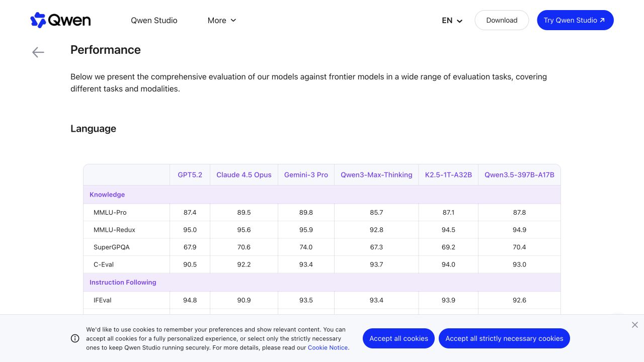Select C-Eval score 93.4 under Gemini-3 Pro

click(306, 264)
